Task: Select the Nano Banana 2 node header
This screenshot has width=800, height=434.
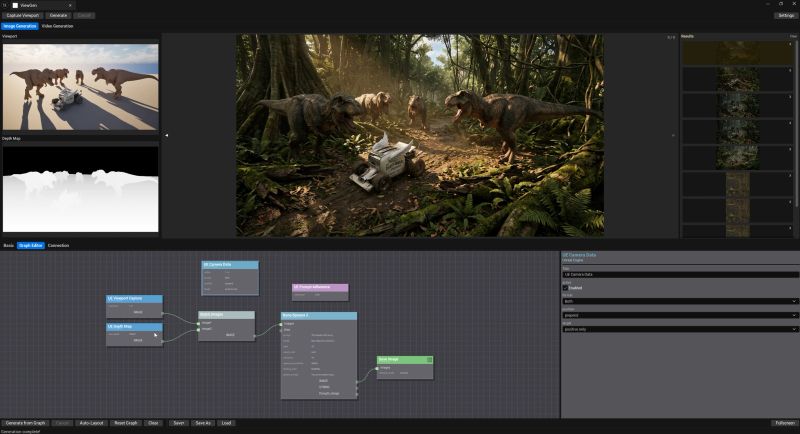Action: coord(319,316)
